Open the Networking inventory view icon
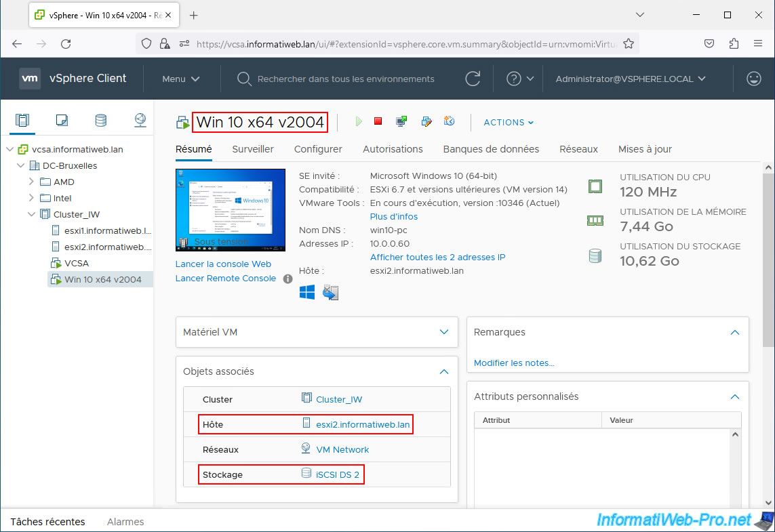 coord(140,121)
